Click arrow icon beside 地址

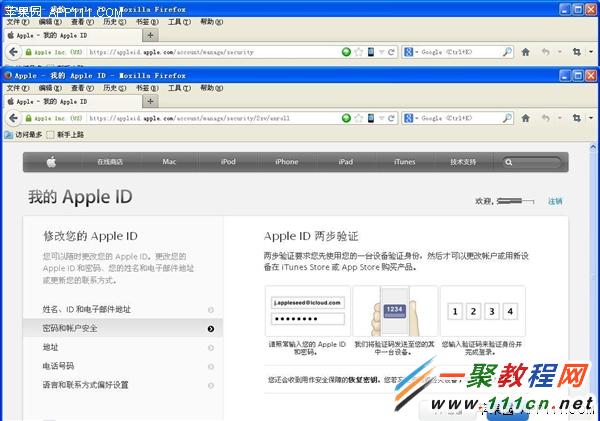point(211,348)
